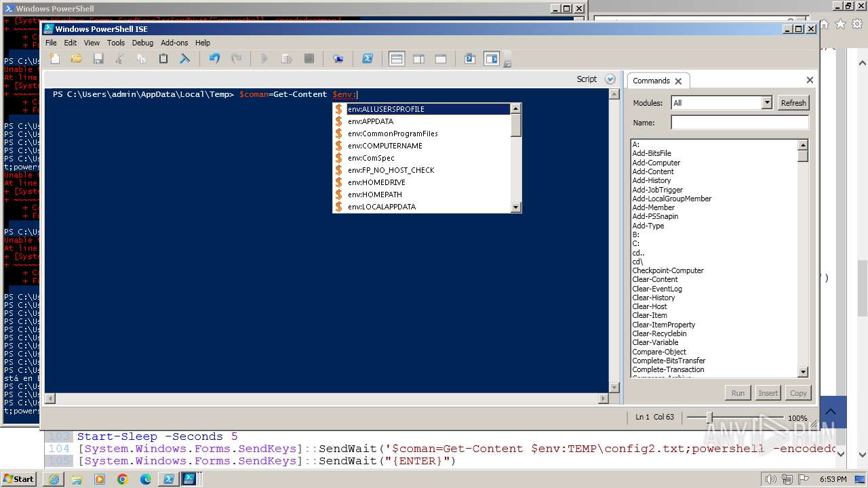Save script with the floppy disk icon
The image size is (868, 488).
tap(98, 59)
